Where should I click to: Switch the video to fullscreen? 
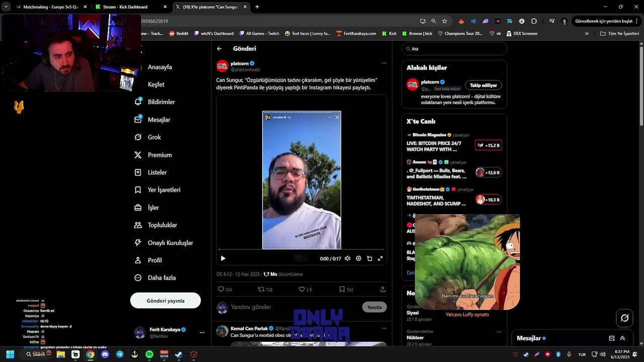coord(380,258)
